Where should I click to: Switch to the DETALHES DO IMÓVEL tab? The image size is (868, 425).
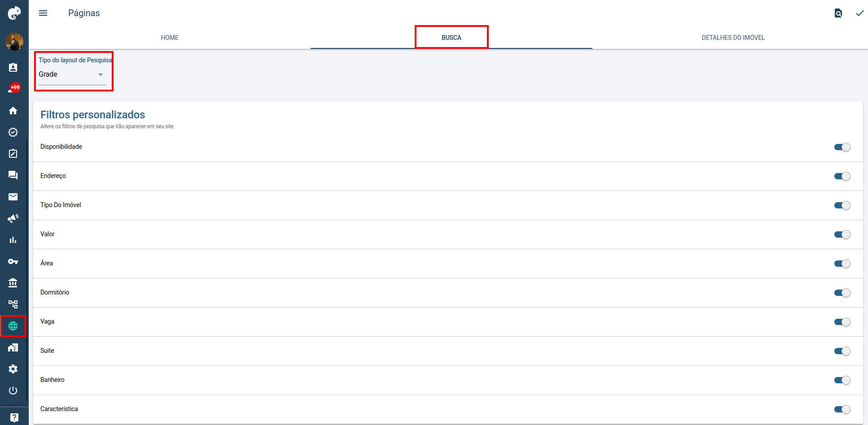click(x=733, y=38)
